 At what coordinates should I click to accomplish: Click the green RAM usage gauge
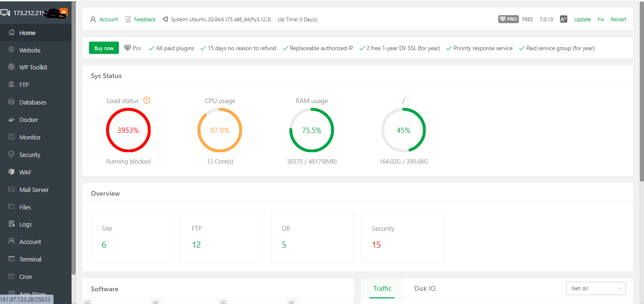click(x=312, y=130)
